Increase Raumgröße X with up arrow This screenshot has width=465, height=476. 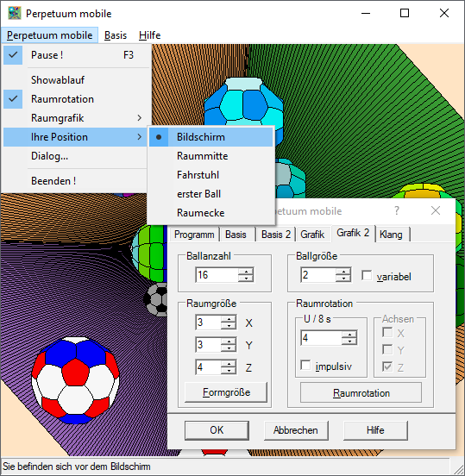(x=229, y=319)
